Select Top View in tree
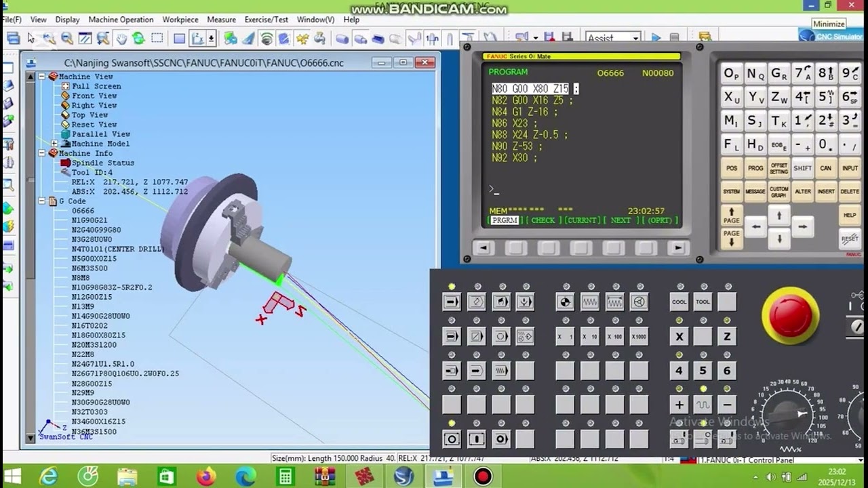 click(x=90, y=115)
